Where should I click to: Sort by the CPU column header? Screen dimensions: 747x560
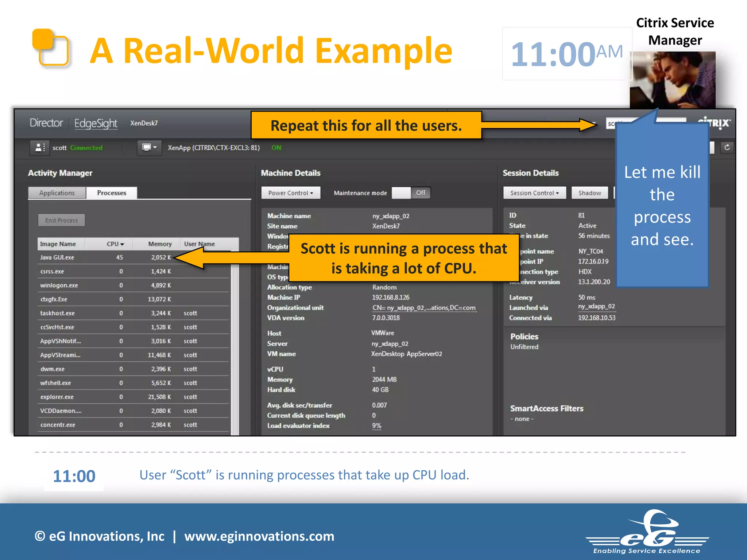115,244
